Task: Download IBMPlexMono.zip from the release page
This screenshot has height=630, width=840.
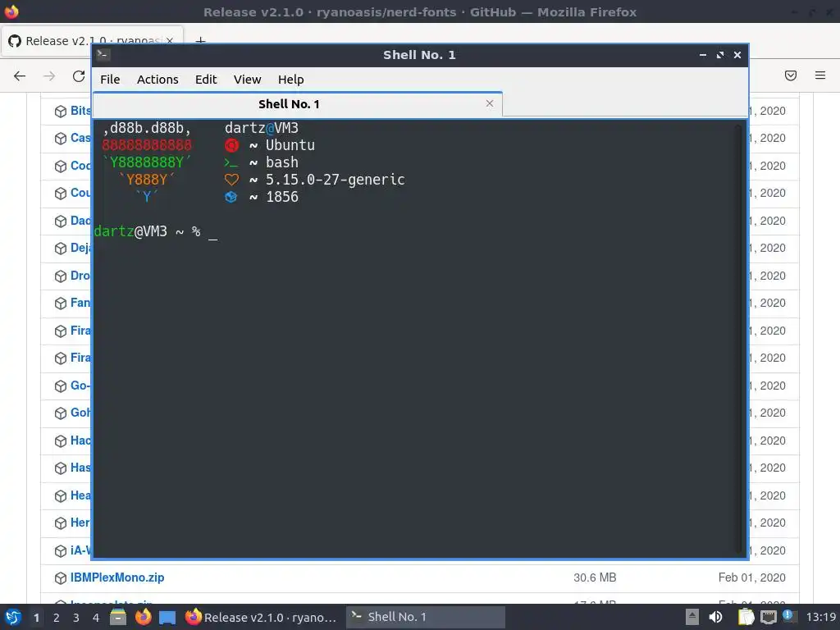Action: pyautogui.click(x=117, y=577)
